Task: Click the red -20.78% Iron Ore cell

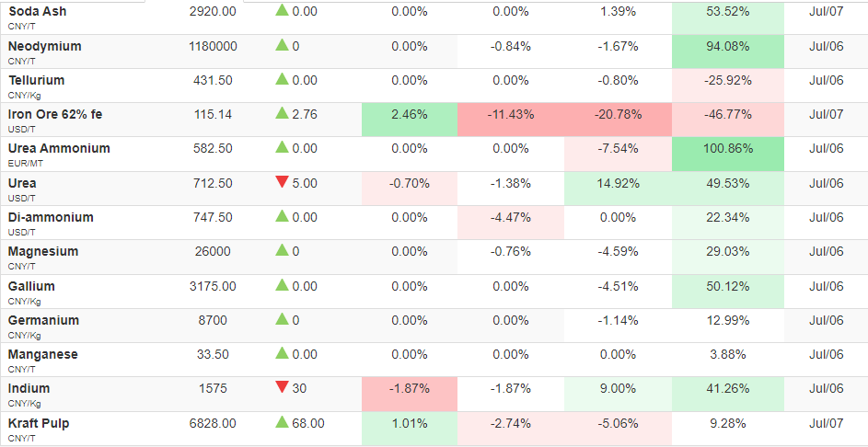Action: pyautogui.click(x=619, y=120)
